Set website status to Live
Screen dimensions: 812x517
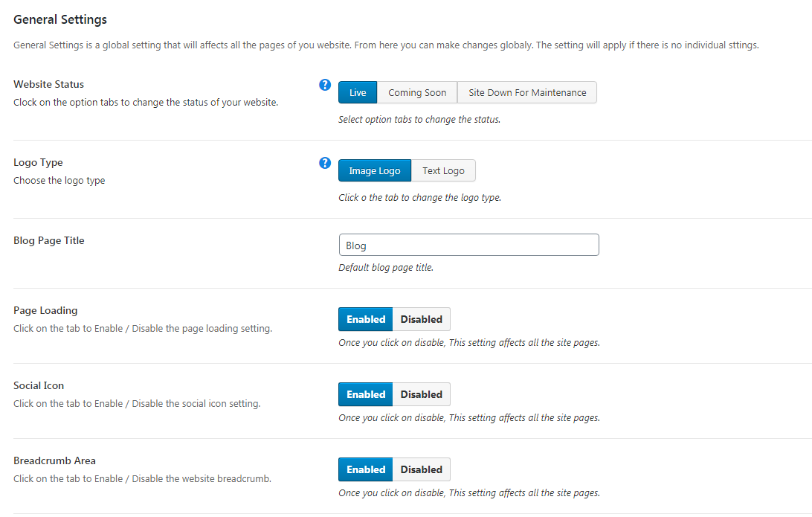click(x=358, y=93)
